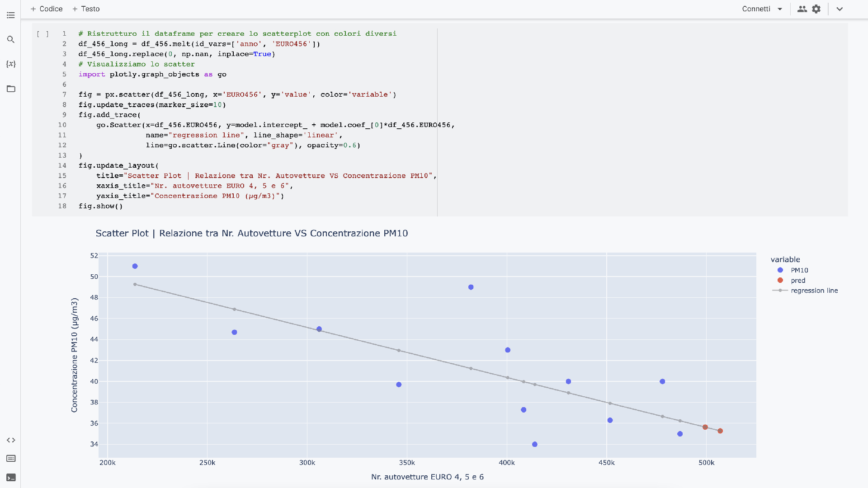The image size is (868, 488).
Task: Run the scatter plot code cell
Action: [x=43, y=33]
